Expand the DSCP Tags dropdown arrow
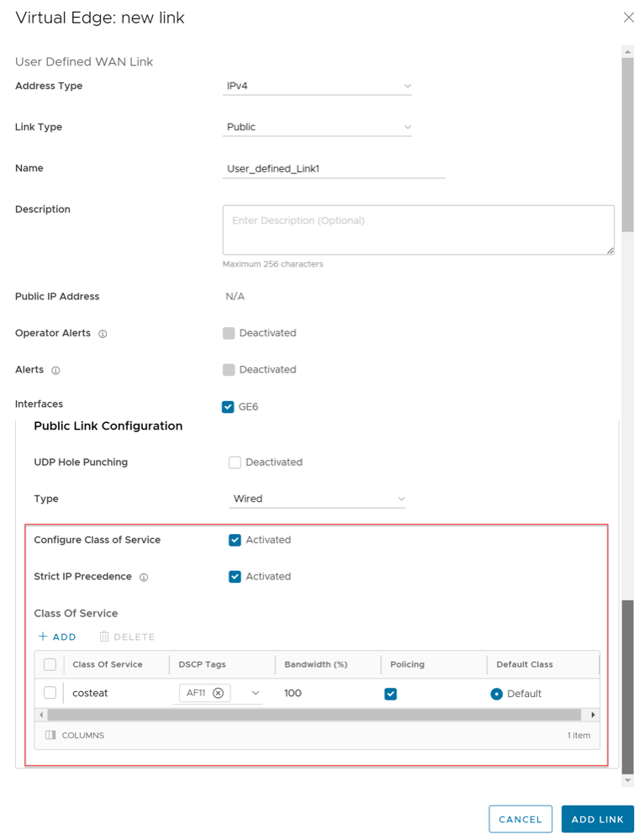Viewport: 639px width, 840px height. click(256, 694)
